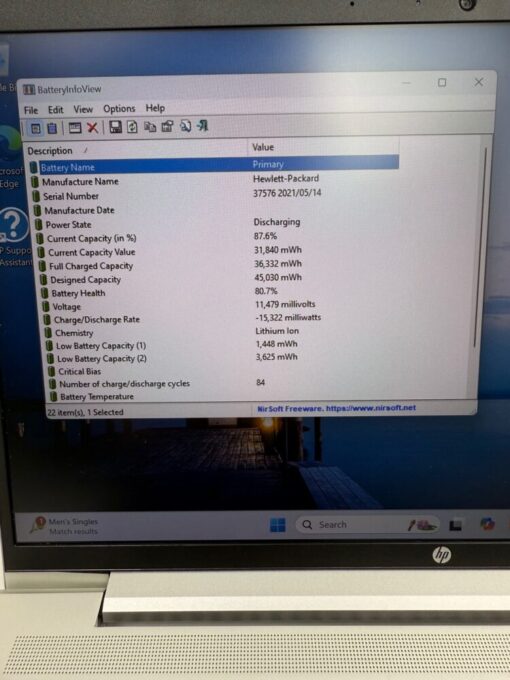Image resolution: width=510 pixels, height=680 pixels.
Task: Open the Options menu
Action: click(x=119, y=108)
